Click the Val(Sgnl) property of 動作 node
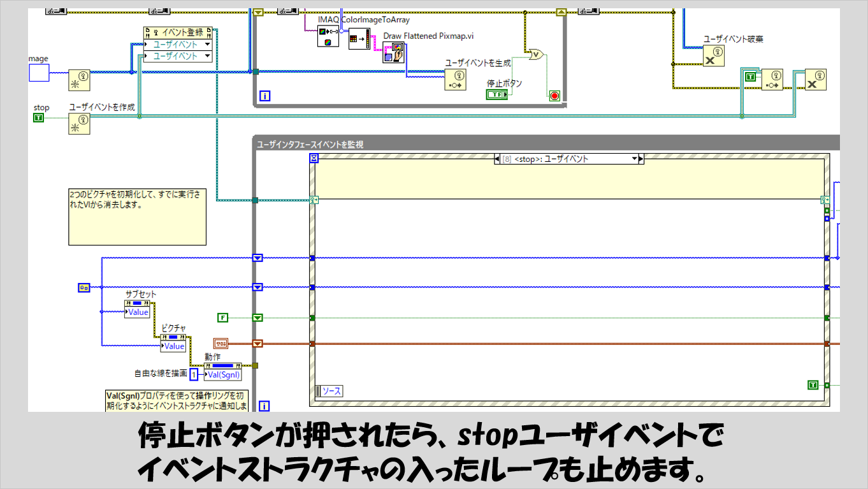This screenshot has height=489, width=868. pos(222,375)
